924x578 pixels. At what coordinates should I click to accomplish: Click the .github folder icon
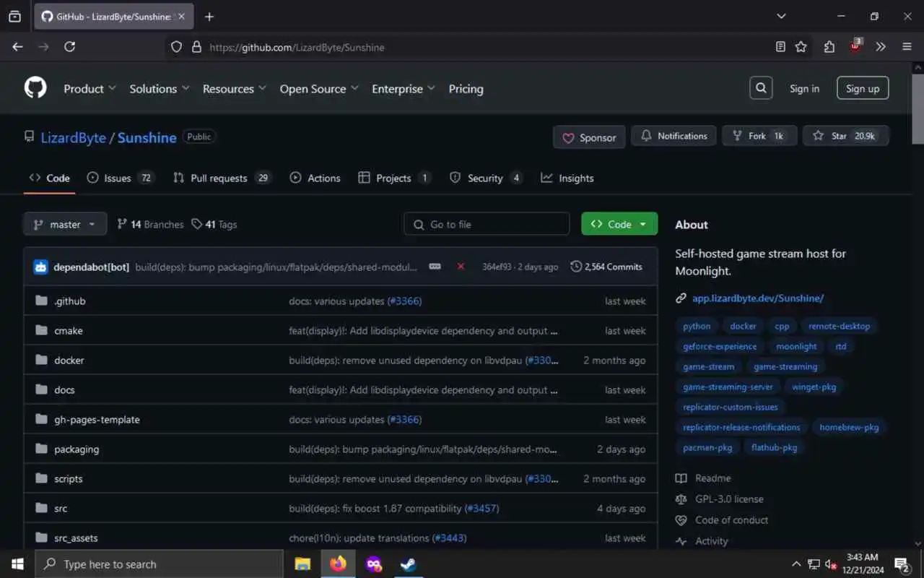tap(41, 301)
